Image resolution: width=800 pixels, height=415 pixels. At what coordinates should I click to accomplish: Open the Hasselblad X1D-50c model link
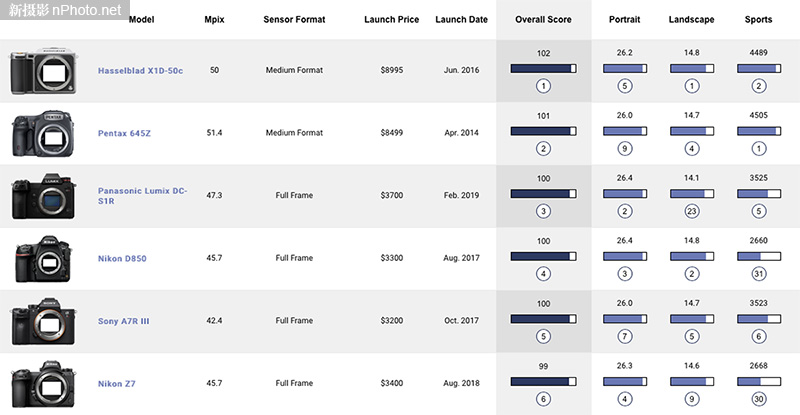141,71
